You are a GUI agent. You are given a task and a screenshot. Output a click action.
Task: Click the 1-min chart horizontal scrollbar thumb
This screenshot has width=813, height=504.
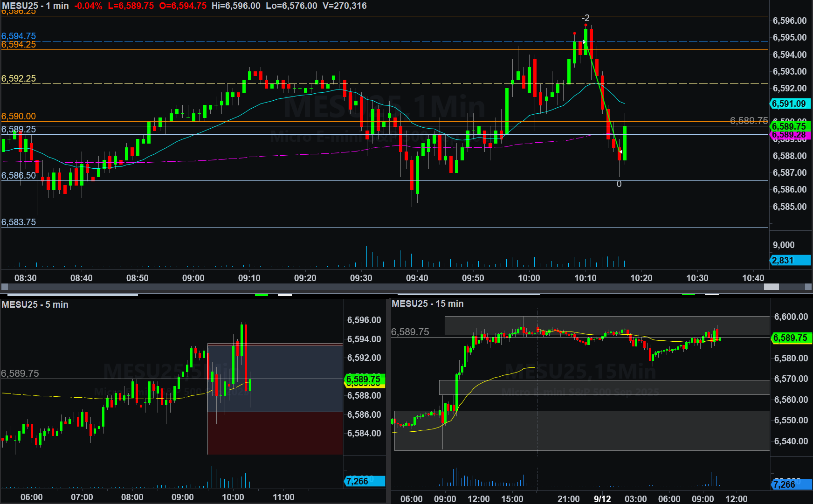771,287
